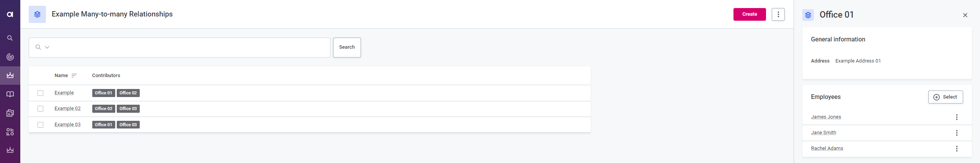Screen dimensions: 980x163
Task: Click the search icon in the left sidebar
Action: click(10, 38)
